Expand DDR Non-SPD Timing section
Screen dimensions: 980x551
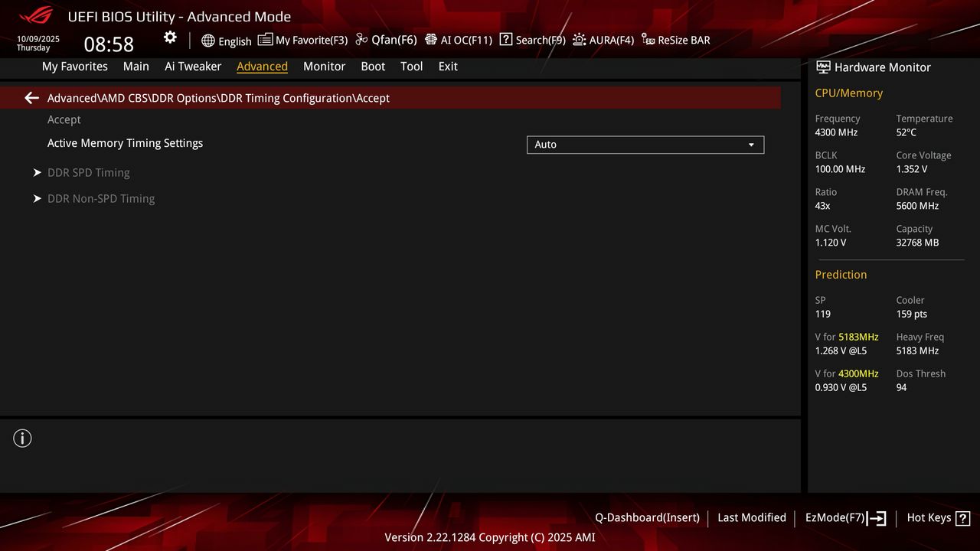pyautogui.click(x=101, y=198)
